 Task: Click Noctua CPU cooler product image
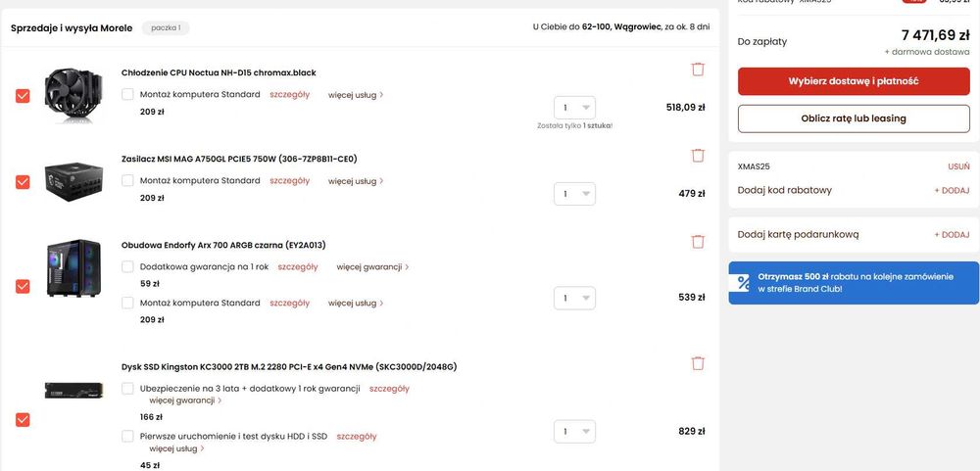[x=73, y=96]
